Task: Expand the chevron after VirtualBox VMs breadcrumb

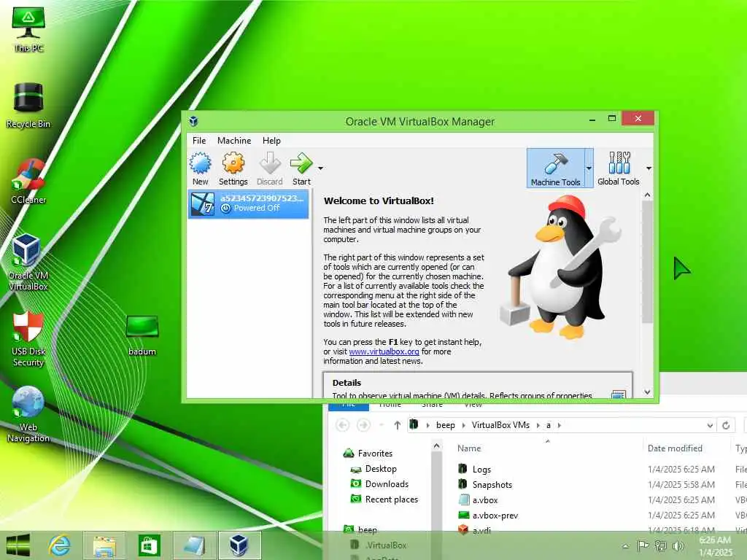Action: pyautogui.click(x=538, y=425)
